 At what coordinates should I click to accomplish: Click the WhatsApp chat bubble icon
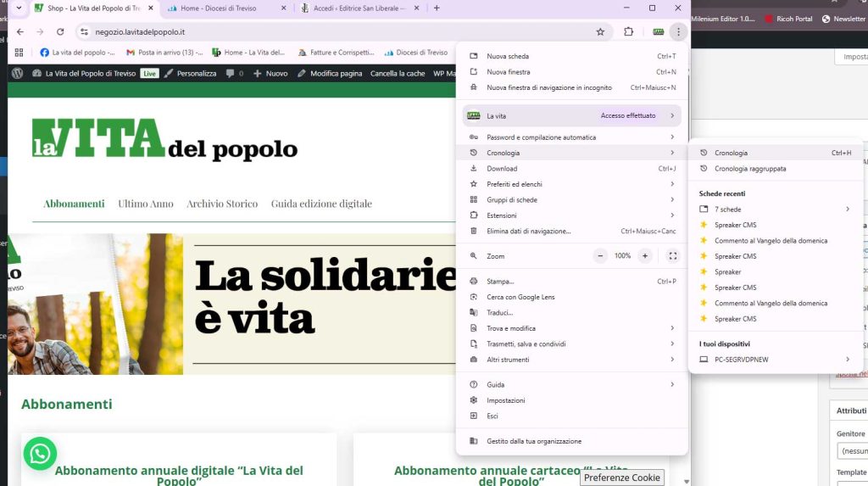coord(40,454)
